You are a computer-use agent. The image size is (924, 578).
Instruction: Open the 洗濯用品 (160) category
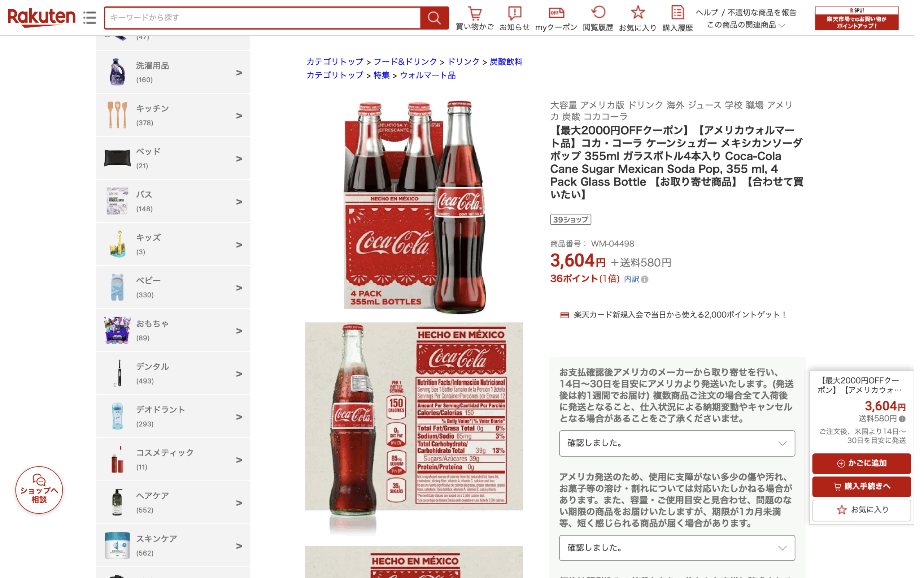[x=173, y=72]
